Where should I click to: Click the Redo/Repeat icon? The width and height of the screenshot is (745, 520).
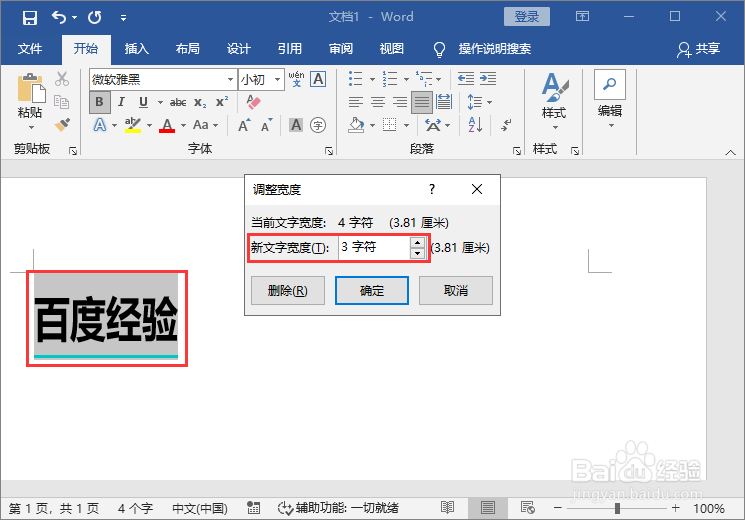[x=95, y=18]
